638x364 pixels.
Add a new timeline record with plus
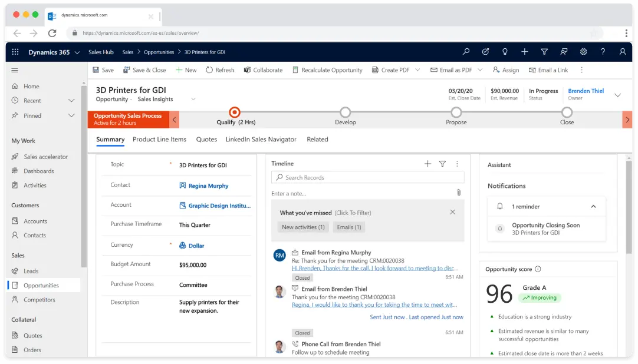(x=427, y=164)
